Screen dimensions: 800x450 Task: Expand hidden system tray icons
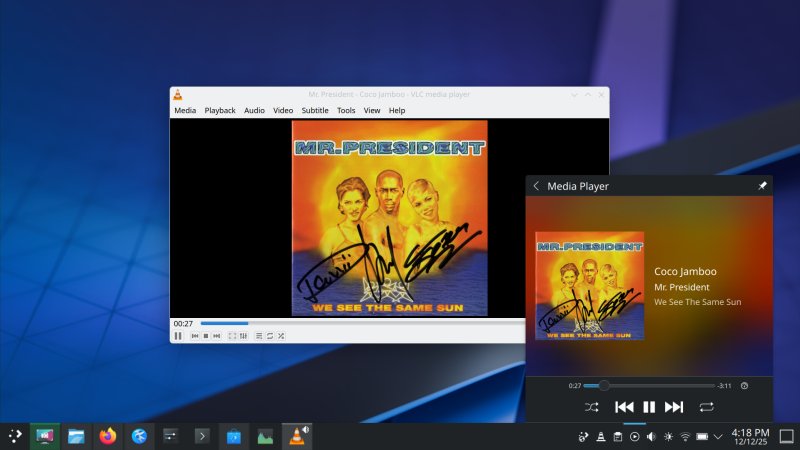[718, 437]
